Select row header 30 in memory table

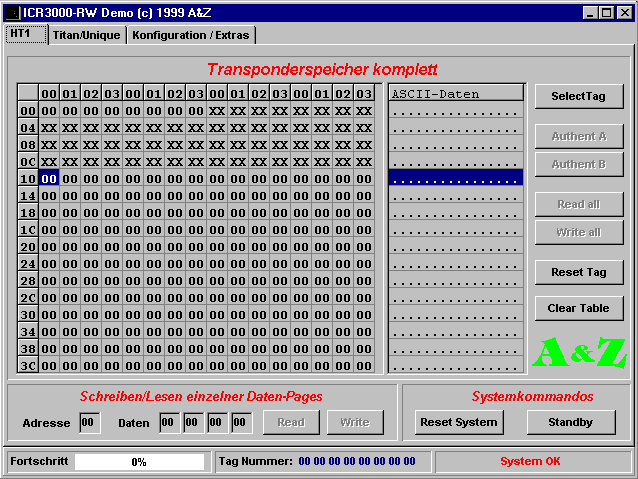(x=28, y=315)
